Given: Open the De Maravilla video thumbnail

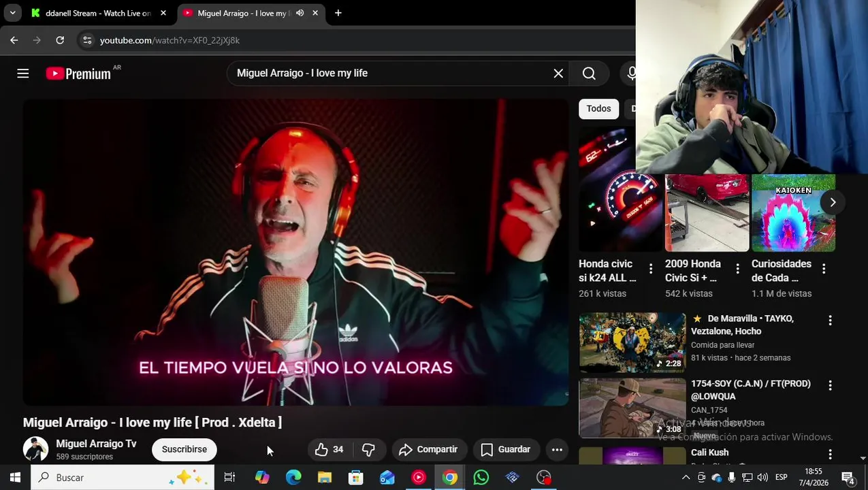Looking at the screenshot, I should pos(632,342).
